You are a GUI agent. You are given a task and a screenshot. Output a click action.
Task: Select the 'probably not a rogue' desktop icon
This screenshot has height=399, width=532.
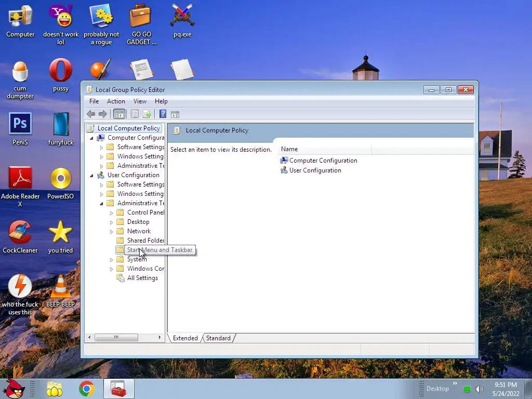pos(101,24)
